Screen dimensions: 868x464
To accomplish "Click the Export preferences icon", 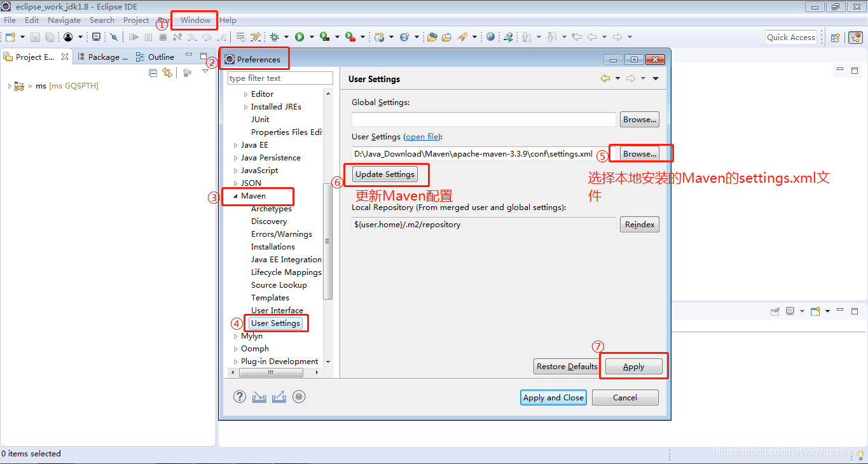I will coord(279,397).
